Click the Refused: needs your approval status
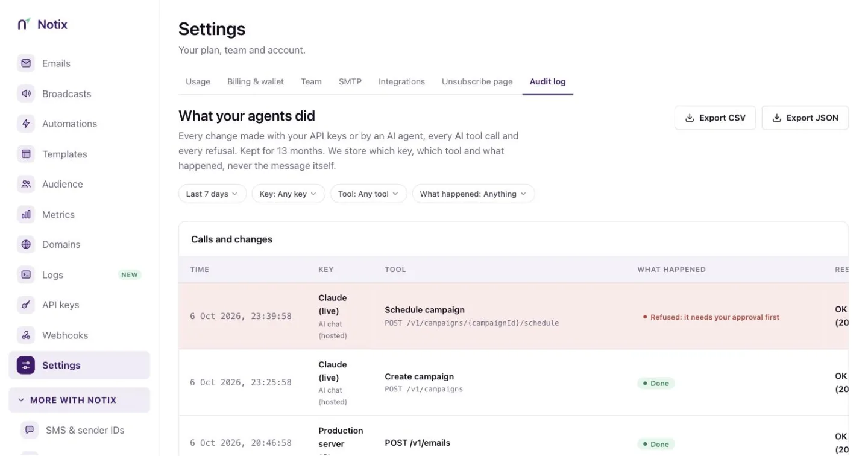Viewport: 868px width, 456px height. pyautogui.click(x=711, y=317)
